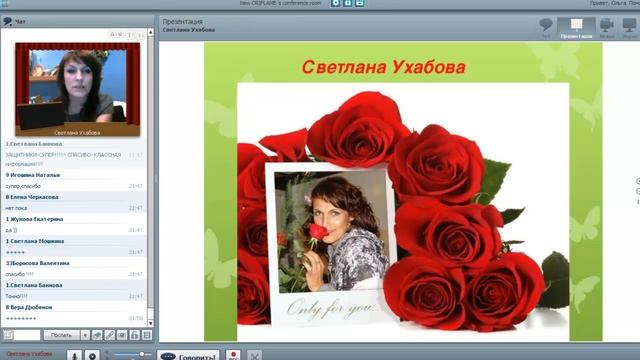
Task: Open the dropdown arrow beside Послать
Action: [x=85, y=335]
